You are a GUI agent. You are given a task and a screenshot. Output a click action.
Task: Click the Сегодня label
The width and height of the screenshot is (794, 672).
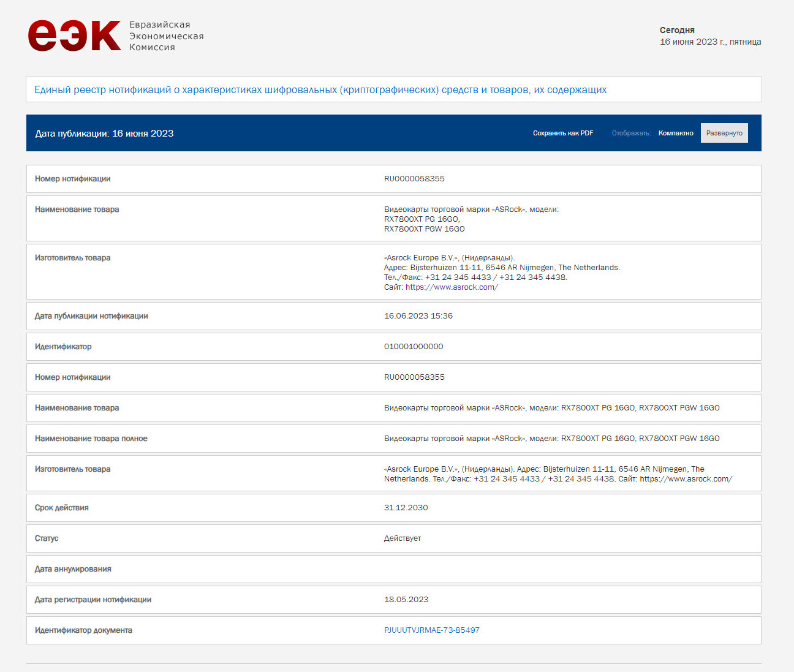click(x=677, y=30)
